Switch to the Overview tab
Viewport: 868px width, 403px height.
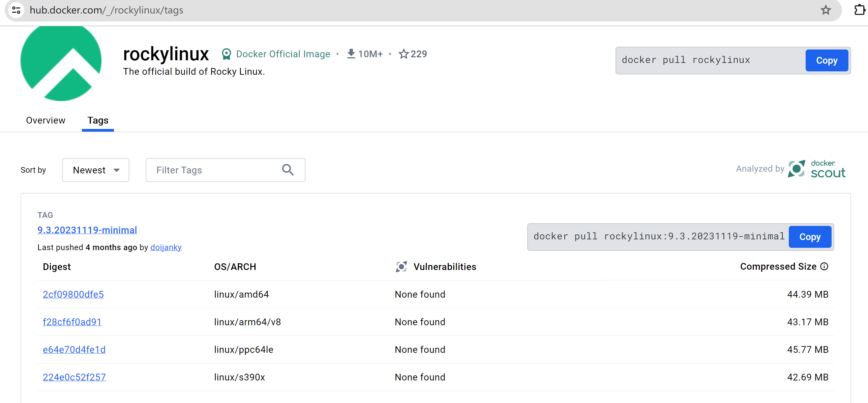pyautogui.click(x=46, y=121)
